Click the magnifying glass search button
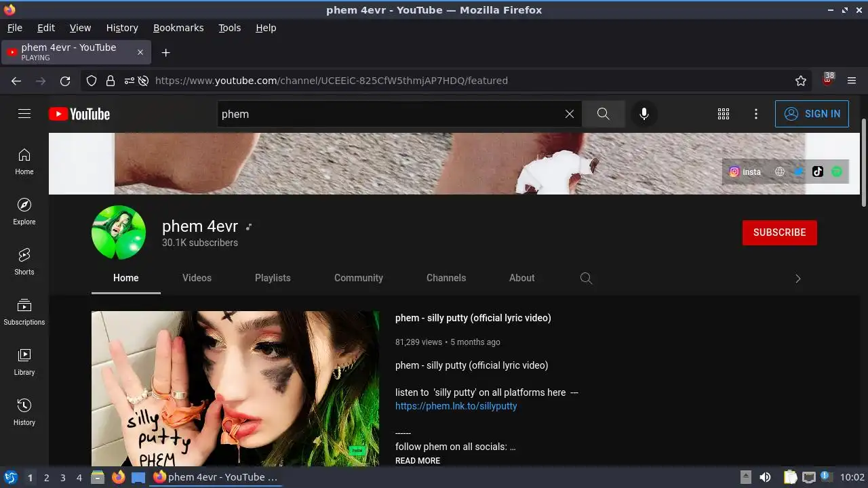 pyautogui.click(x=604, y=114)
